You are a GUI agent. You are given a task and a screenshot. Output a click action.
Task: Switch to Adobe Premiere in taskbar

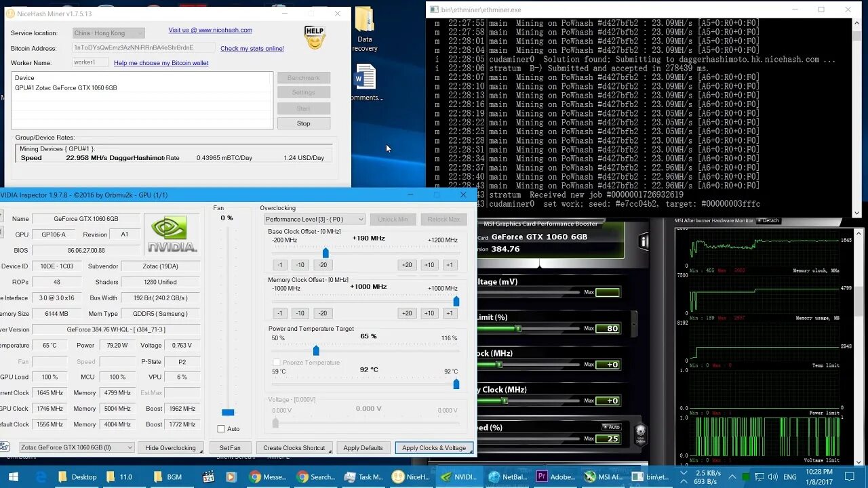[x=557, y=476]
